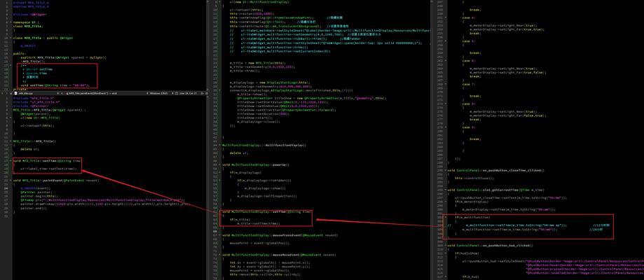Click the Line: 24, Col: 21 indicator
This screenshot has height=280, width=644.
tap(188, 93)
